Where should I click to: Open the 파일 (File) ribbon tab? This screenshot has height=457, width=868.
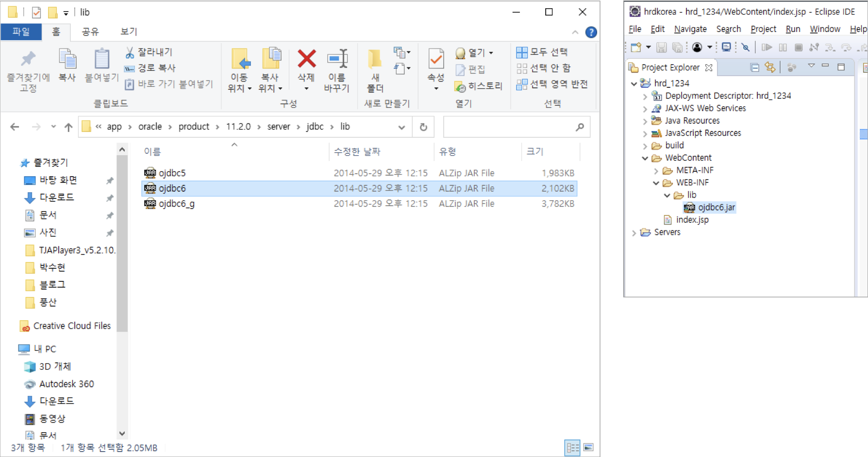point(21,32)
